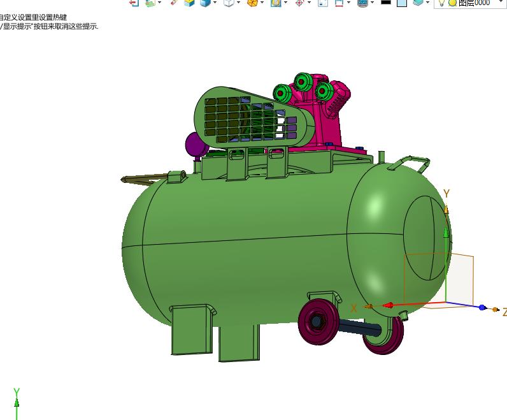Click the red crosshair target icon
This screenshot has height=420, width=507.
point(299,3)
